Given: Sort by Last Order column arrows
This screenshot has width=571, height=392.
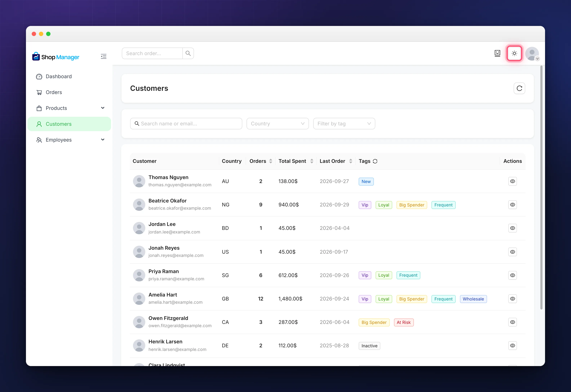Looking at the screenshot, I should [x=351, y=161].
